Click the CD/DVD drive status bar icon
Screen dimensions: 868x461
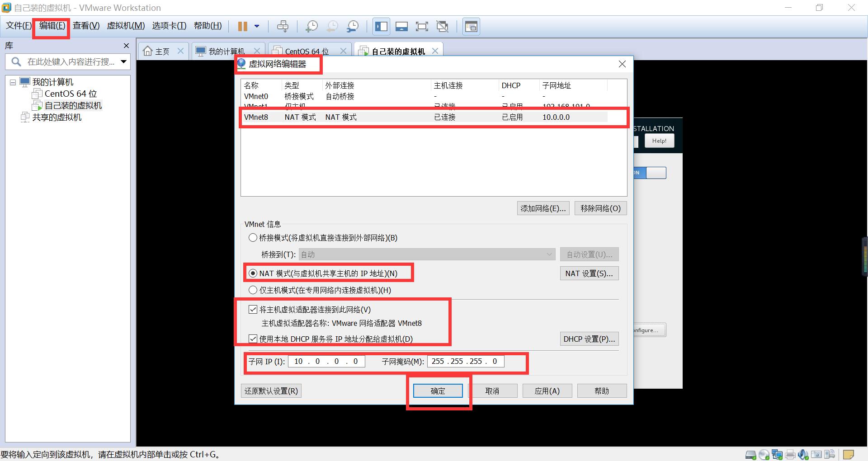tap(764, 455)
